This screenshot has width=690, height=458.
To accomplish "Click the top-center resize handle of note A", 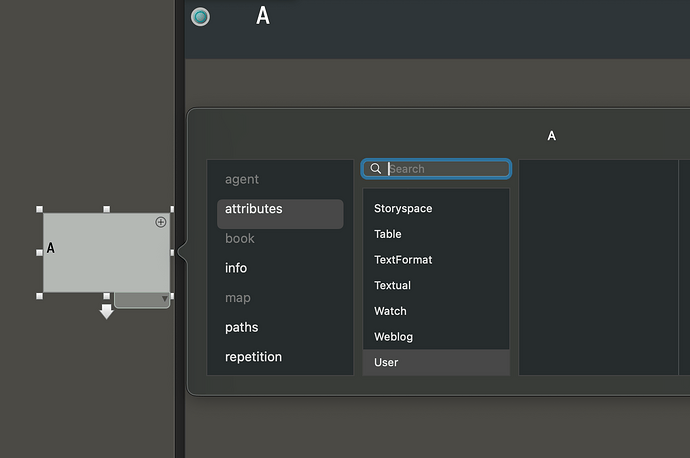I will pyautogui.click(x=107, y=210).
